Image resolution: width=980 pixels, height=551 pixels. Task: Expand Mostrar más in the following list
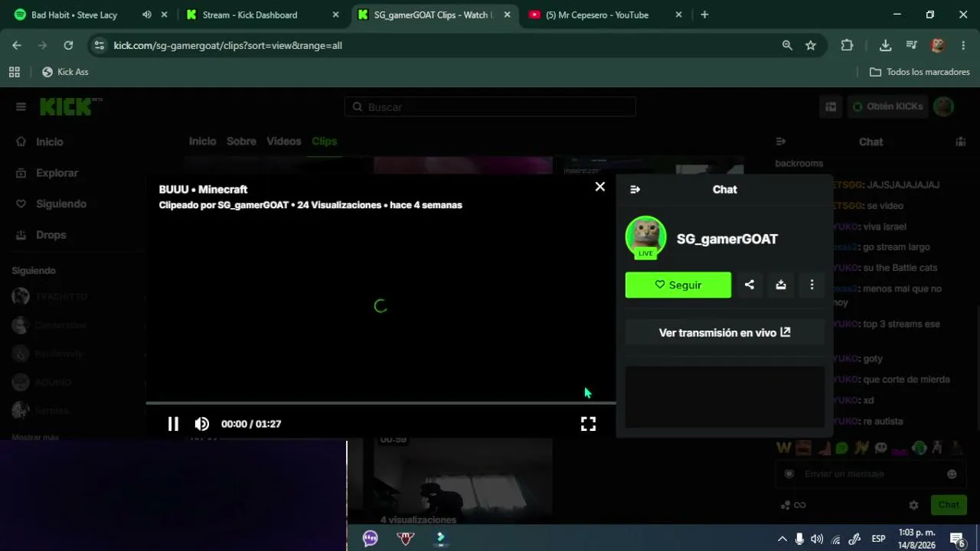35,437
